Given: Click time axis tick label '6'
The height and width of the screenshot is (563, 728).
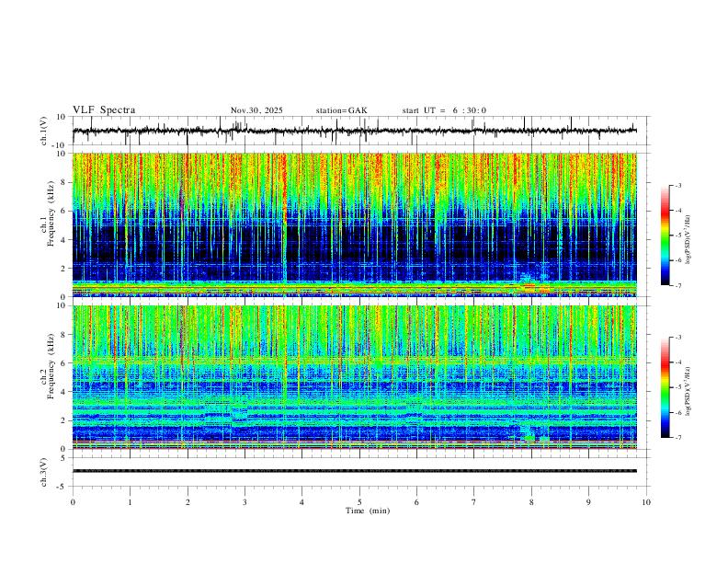Looking at the screenshot, I should 417,502.
